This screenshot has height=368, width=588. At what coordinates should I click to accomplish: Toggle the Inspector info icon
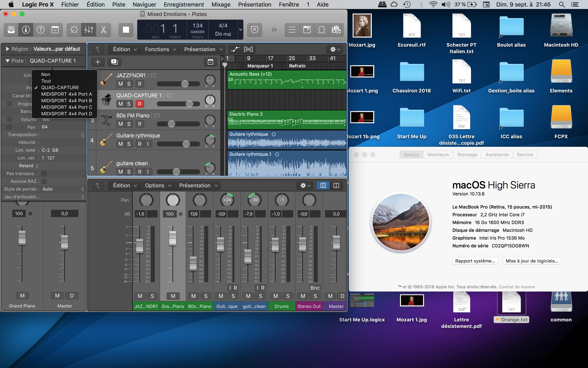click(x=26, y=30)
